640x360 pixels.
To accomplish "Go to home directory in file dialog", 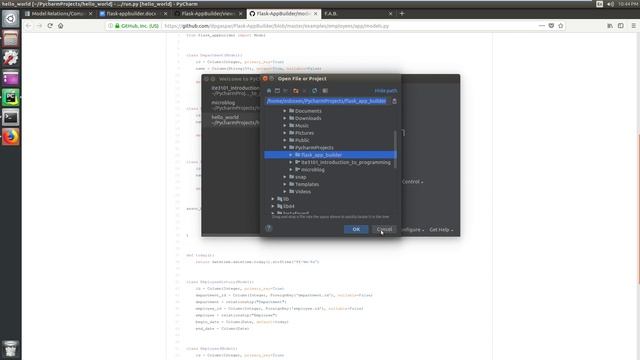I will click(x=269, y=91).
